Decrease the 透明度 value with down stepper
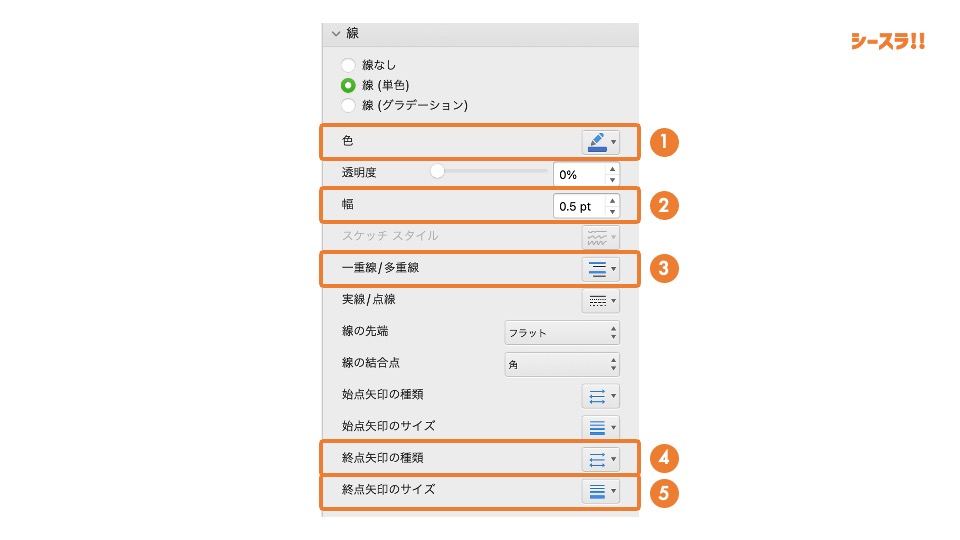The height and width of the screenshot is (540, 960). coord(612,180)
